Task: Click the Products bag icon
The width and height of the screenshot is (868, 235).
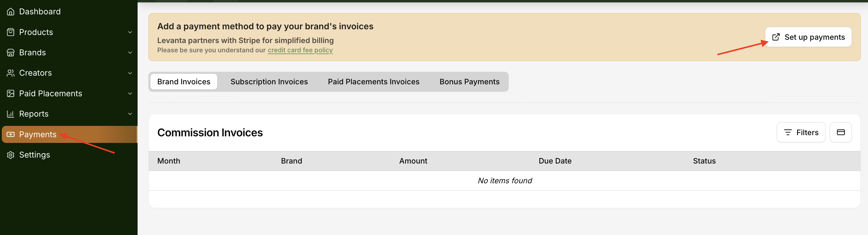Action: [x=10, y=32]
